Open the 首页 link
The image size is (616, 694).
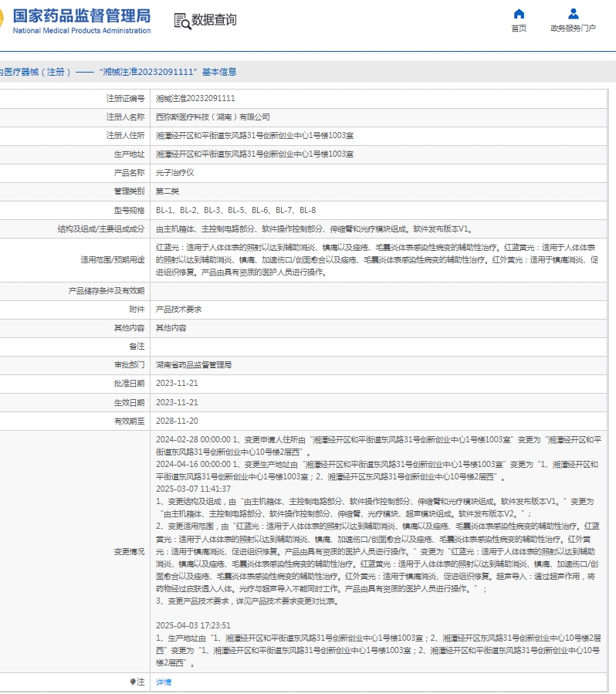[x=519, y=29]
